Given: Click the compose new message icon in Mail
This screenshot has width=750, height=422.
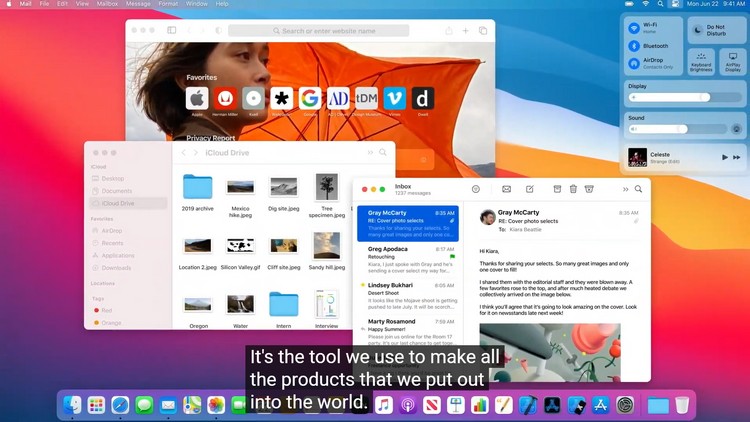Looking at the screenshot, I should (530, 189).
